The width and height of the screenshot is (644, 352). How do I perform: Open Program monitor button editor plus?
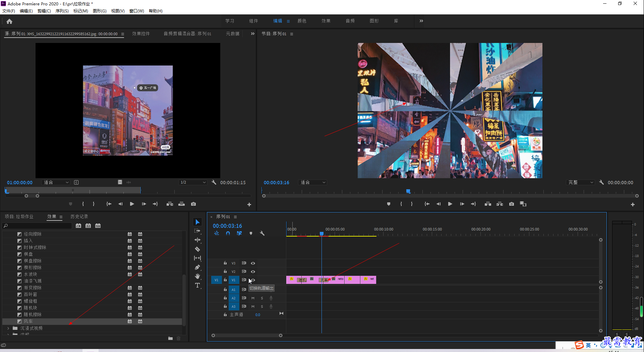(x=633, y=204)
